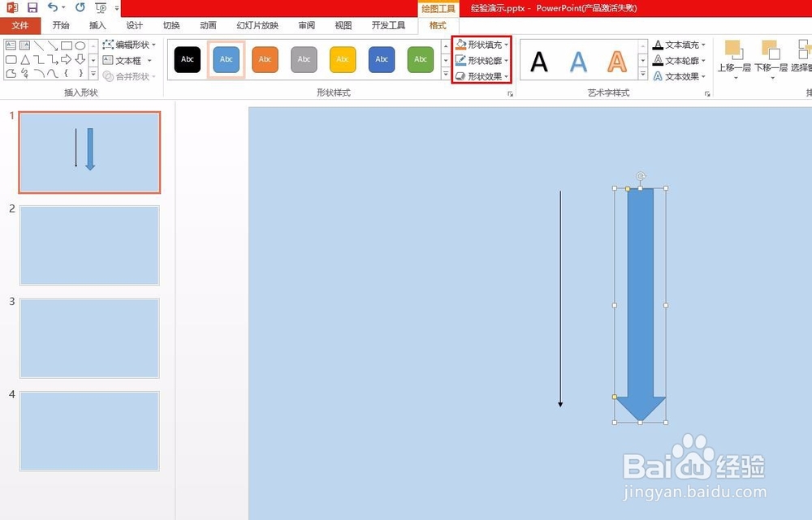Image resolution: width=812 pixels, height=520 pixels.
Task: Switch to the 切换 tab
Action: tap(171, 25)
